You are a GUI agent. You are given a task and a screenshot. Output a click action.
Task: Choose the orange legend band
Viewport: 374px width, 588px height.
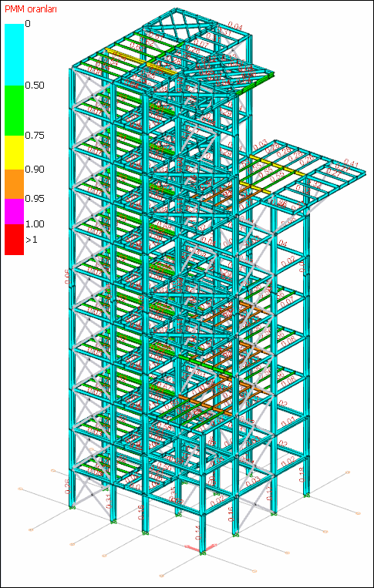[x=14, y=183]
